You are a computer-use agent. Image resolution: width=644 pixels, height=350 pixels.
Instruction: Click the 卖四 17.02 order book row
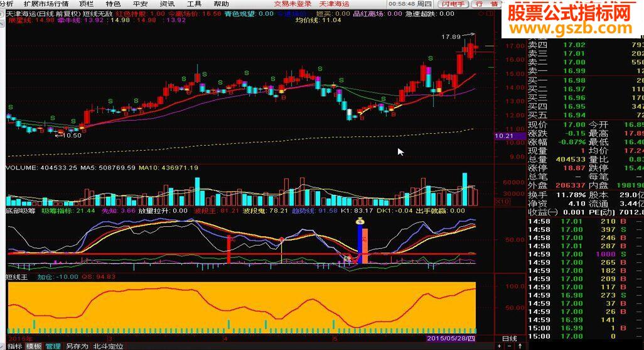tap(586, 45)
